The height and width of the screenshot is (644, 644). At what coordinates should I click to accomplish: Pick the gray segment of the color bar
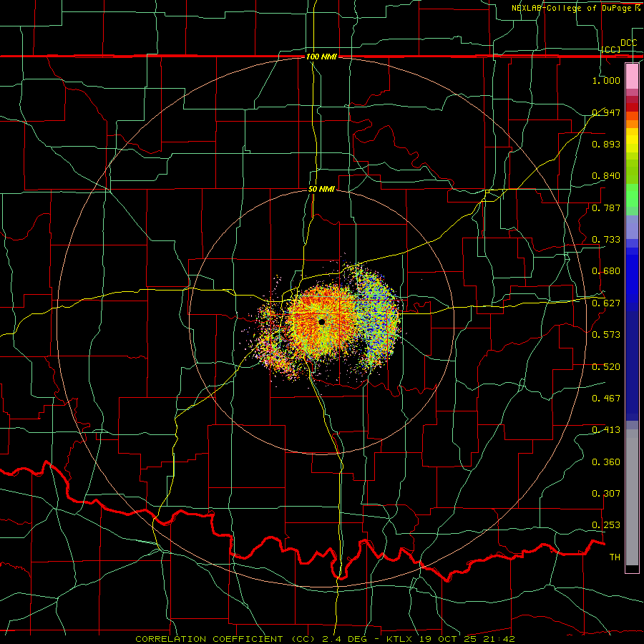[632, 497]
